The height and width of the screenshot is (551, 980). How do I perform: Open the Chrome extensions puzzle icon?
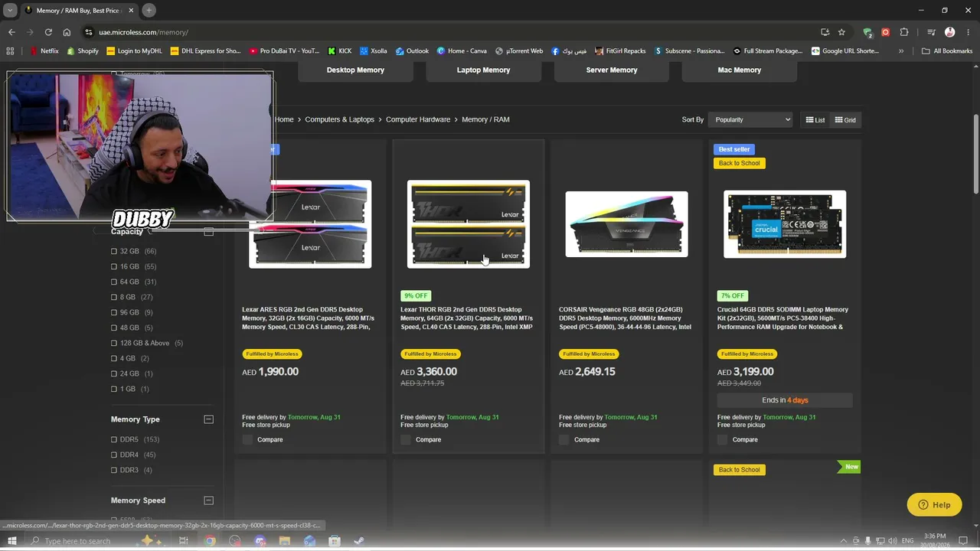[904, 32]
